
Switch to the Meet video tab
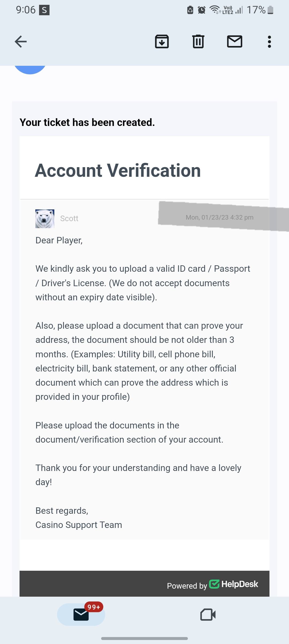(x=208, y=614)
